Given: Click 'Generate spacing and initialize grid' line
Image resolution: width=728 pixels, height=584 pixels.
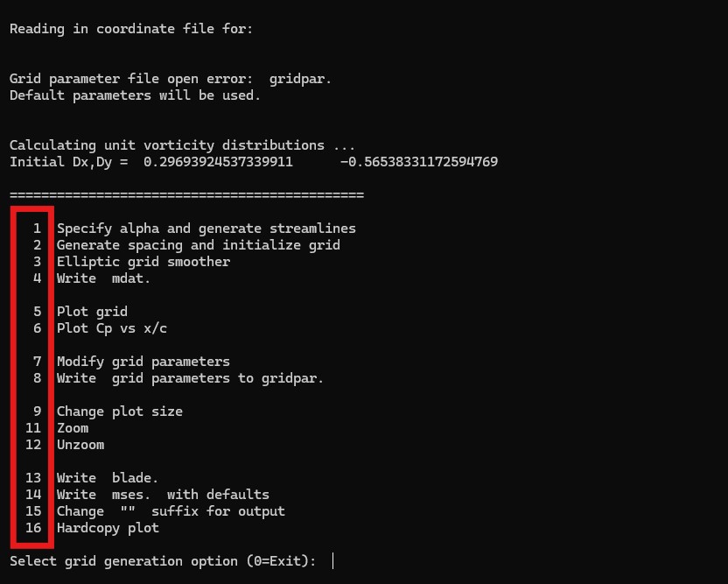Looking at the screenshot, I should coord(199,245).
